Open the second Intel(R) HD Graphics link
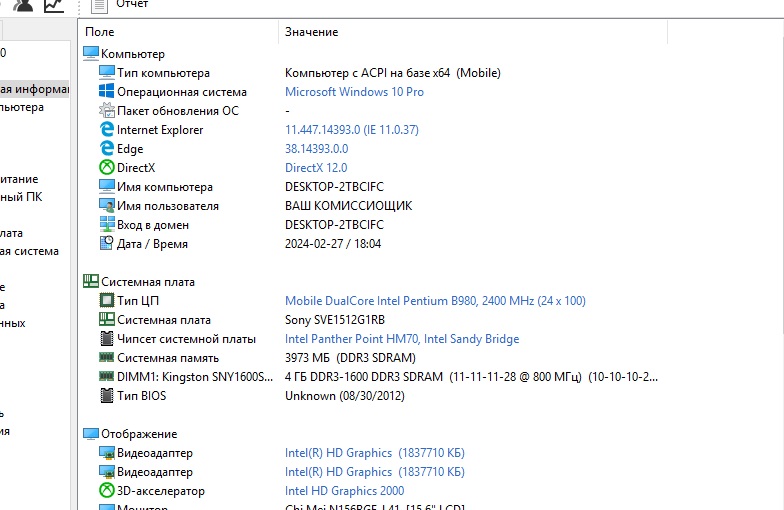This screenshot has height=510, width=784. [374, 472]
